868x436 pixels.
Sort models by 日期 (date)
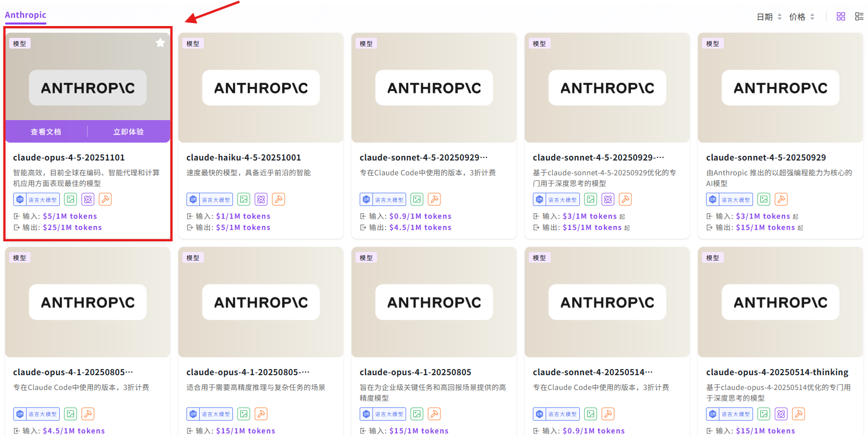pyautogui.click(x=769, y=17)
